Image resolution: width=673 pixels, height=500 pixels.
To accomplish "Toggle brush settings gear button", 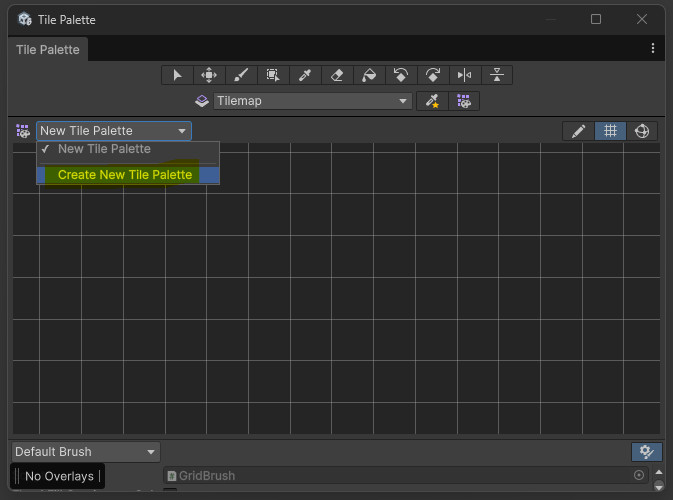I will pos(647,452).
